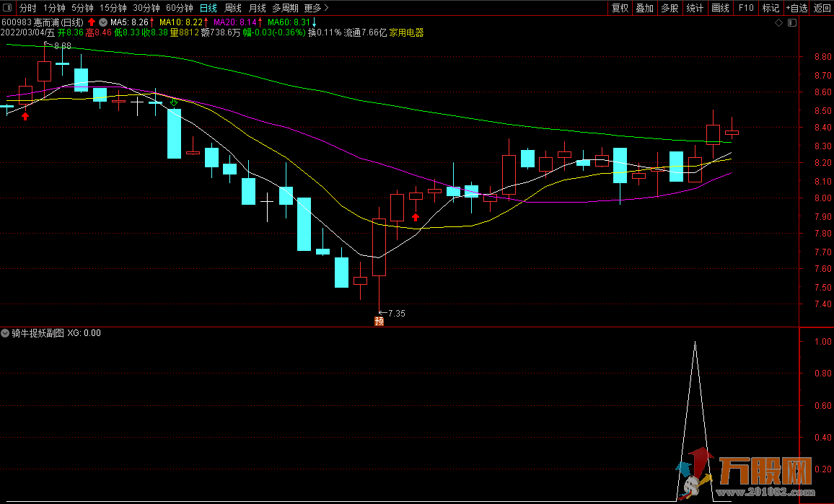Select the 分时 intraday tab
The width and height of the screenshot is (834, 504).
(27, 8)
